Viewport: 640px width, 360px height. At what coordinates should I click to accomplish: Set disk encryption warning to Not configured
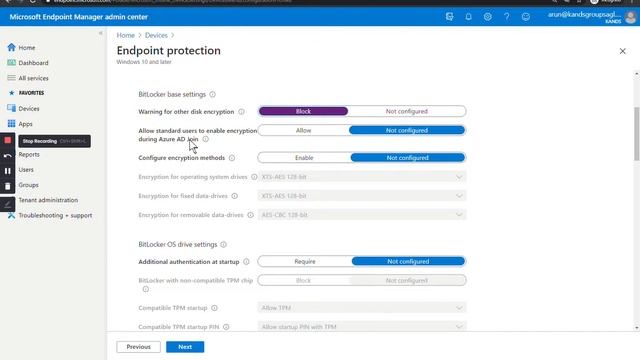[407, 111]
